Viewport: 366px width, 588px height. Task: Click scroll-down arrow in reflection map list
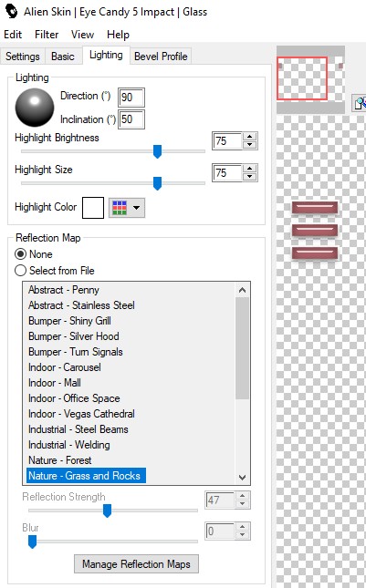coord(242,478)
